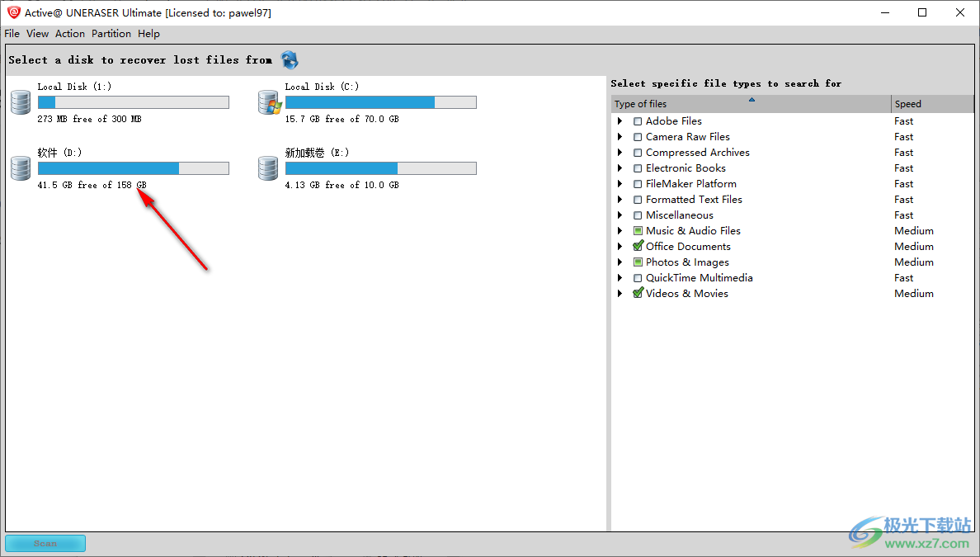This screenshot has width=980, height=557.
Task: Click the '273 MB free of 300 MB' text
Action: tap(89, 119)
